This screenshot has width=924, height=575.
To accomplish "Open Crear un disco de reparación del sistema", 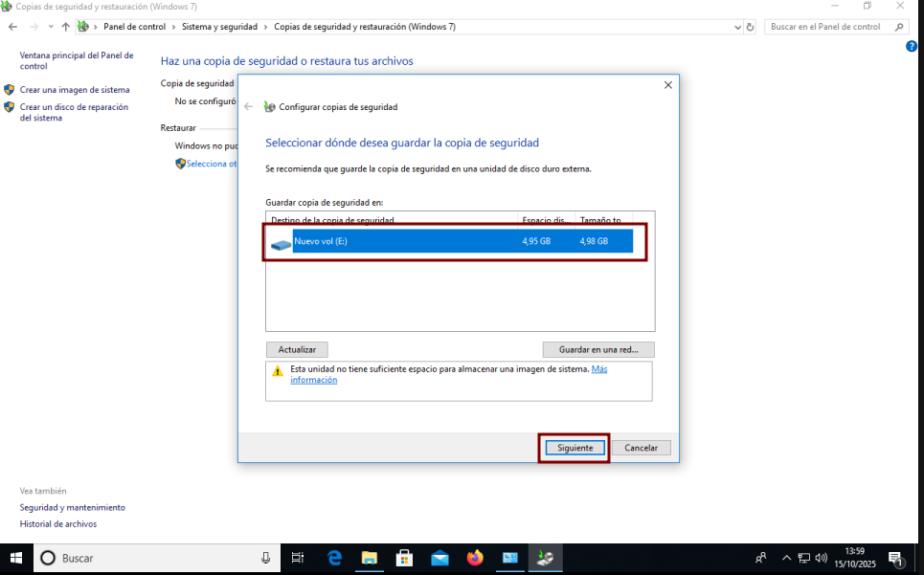I will pos(74,112).
